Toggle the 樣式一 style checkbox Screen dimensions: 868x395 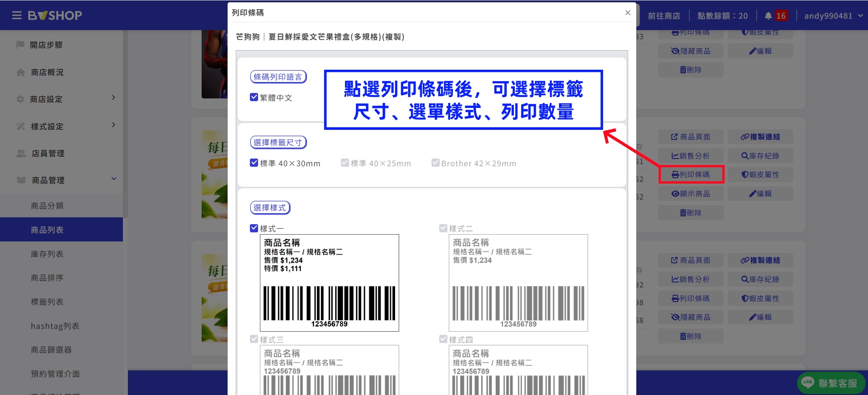click(254, 228)
